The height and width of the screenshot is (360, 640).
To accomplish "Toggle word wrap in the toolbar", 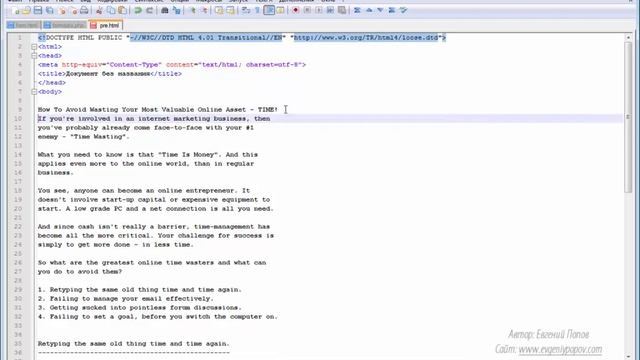I will coord(246,10).
